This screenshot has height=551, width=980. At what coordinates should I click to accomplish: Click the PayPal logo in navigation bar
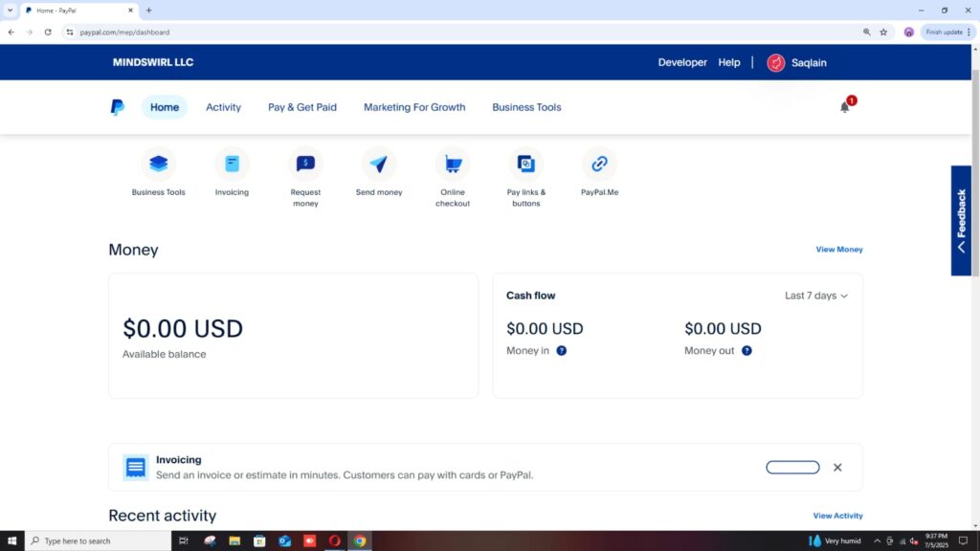pyautogui.click(x=118, y=107)
